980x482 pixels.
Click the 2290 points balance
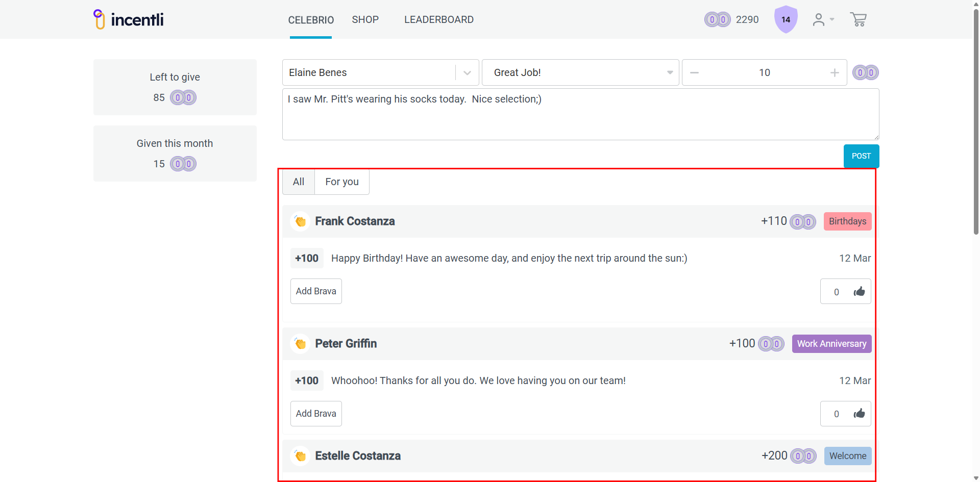[x=747, y=19]
